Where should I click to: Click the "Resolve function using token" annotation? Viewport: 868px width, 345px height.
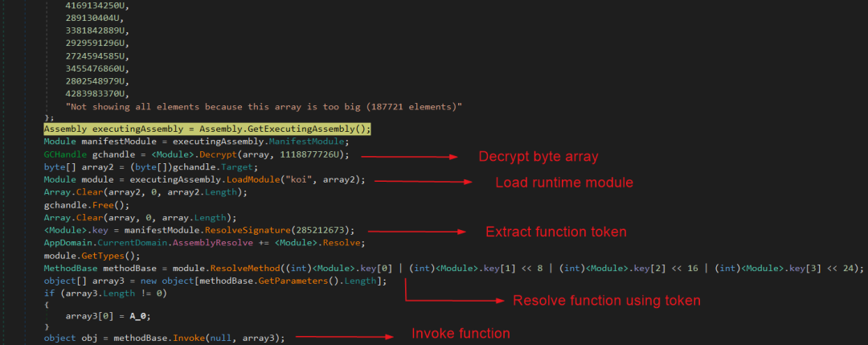point(606,301)
